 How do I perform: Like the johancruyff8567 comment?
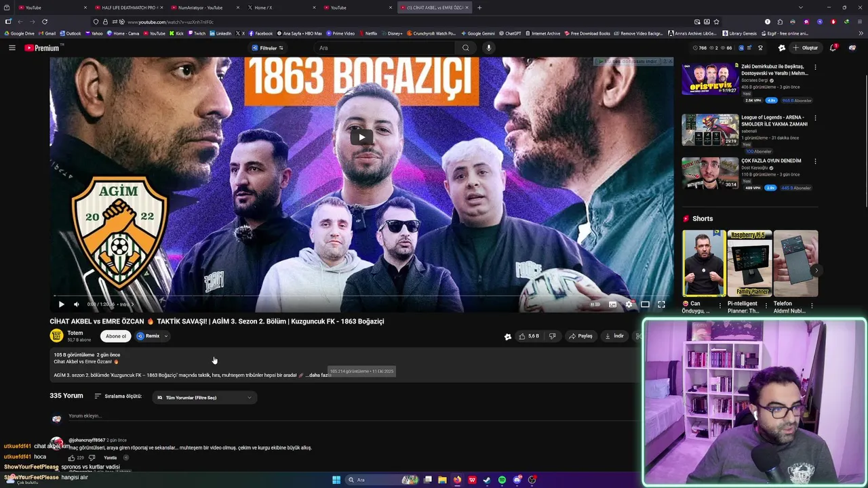pyautogui.click(x=72, y=457)
